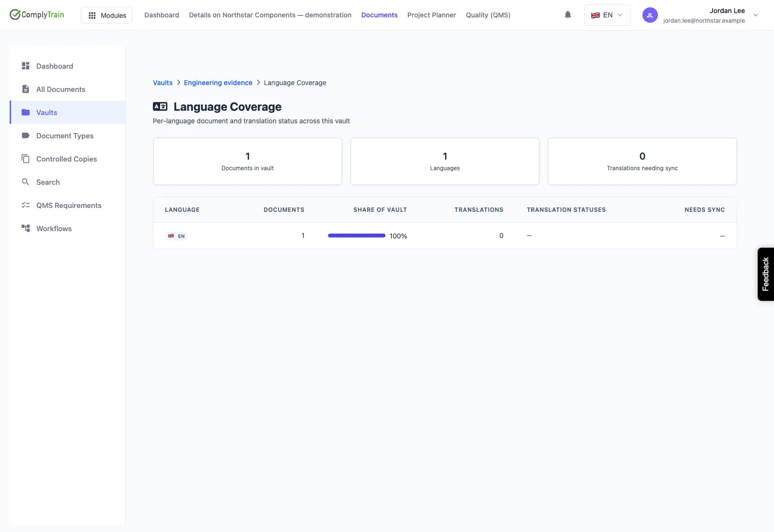
Task: Click the EN flag language badge
Action: click(176, 236)
